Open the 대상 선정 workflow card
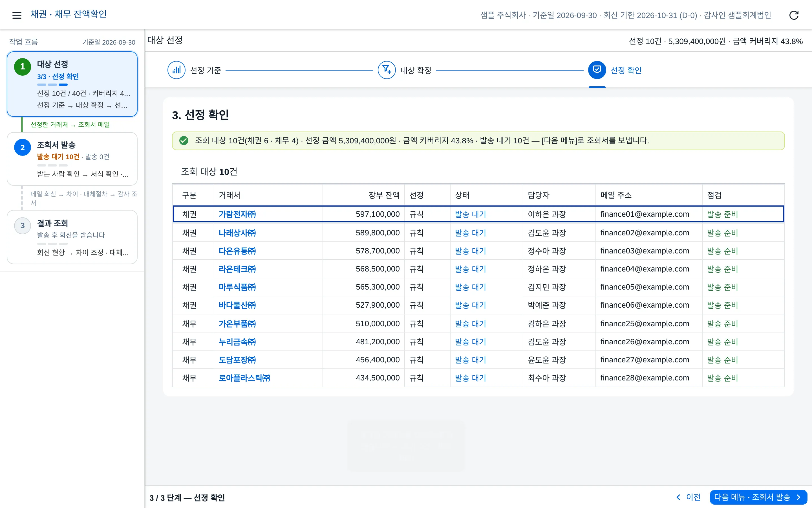812x508 pixels. [x=72, y=84]
